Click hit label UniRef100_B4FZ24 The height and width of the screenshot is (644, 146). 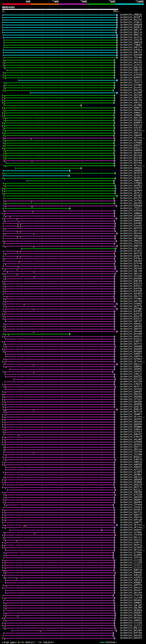131,47
